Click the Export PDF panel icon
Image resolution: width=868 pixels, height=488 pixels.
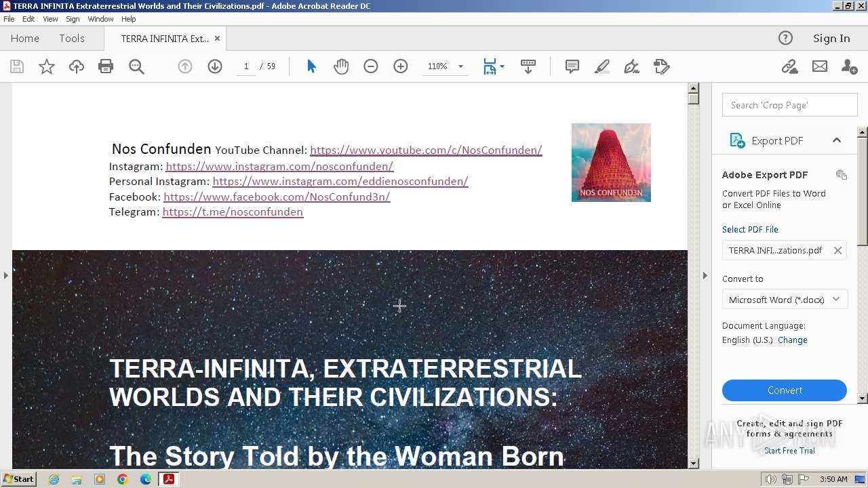737,140
